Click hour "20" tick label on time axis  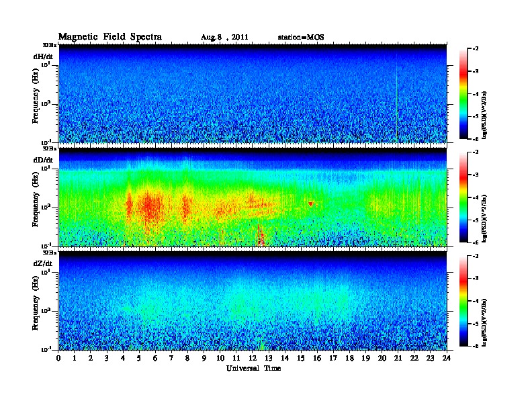pyautogui.click(x=382, y=359)
